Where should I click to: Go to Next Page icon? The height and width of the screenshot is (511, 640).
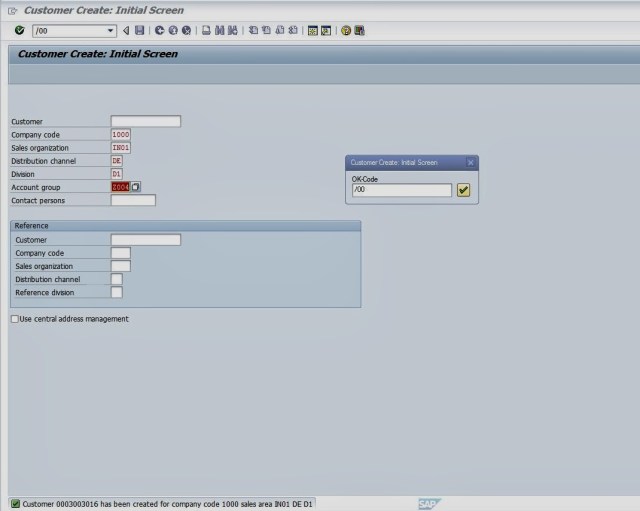tap(280, 31)
